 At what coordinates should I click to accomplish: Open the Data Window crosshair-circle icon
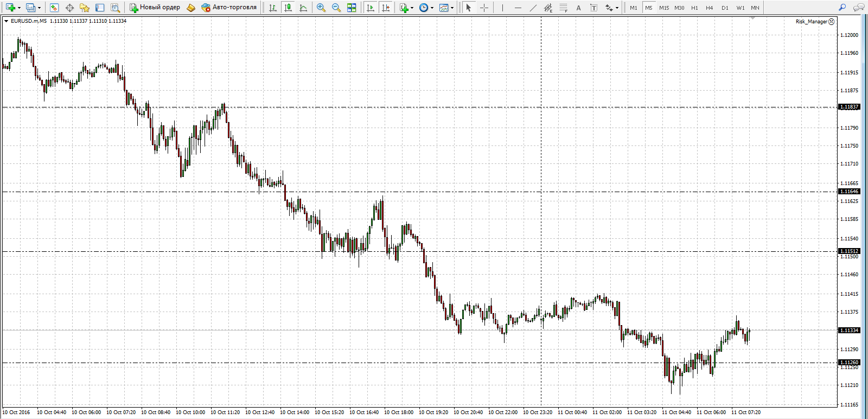(x=69, y=8)
